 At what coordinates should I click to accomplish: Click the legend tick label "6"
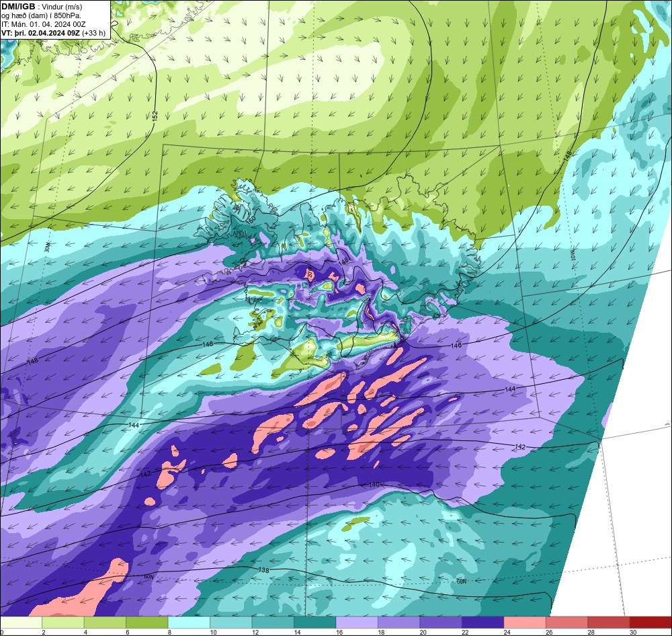128,632
